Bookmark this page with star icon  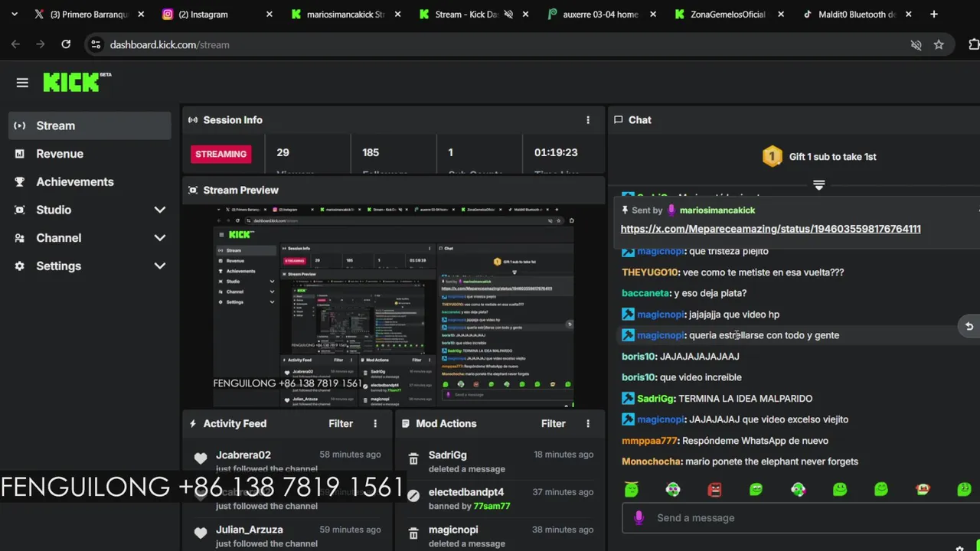click(x=939, y=44)
